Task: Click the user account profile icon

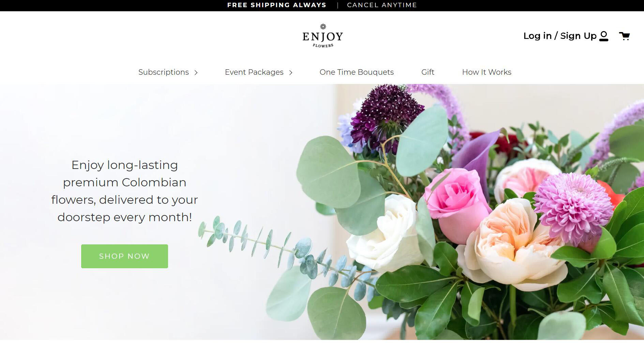Action: click(x=604, y=36)
